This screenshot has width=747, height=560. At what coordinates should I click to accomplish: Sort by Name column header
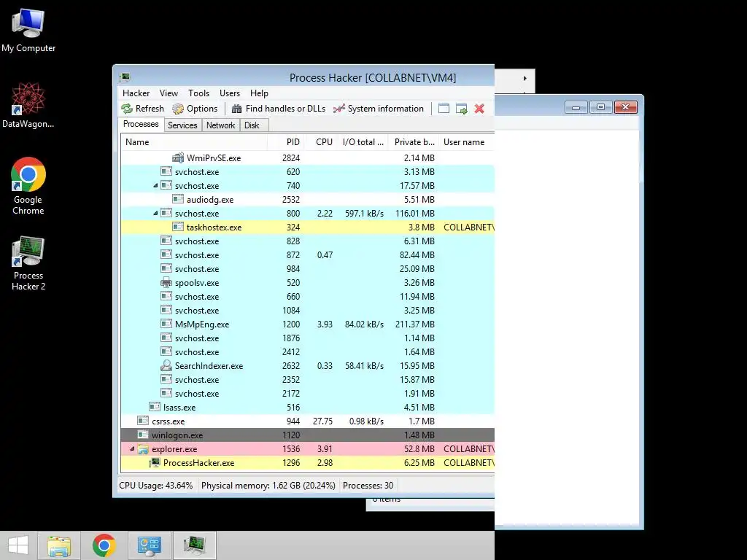pyautogui.click(x=193, y=142)
